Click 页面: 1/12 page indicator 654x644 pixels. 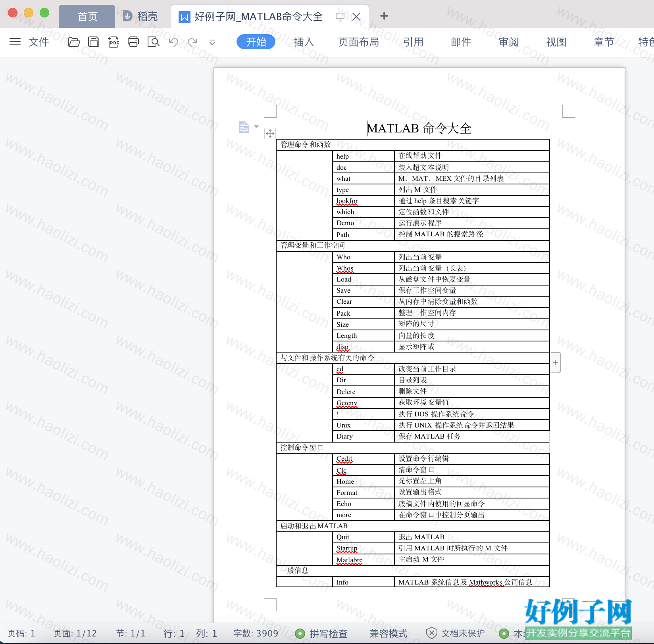coord(75,633)
